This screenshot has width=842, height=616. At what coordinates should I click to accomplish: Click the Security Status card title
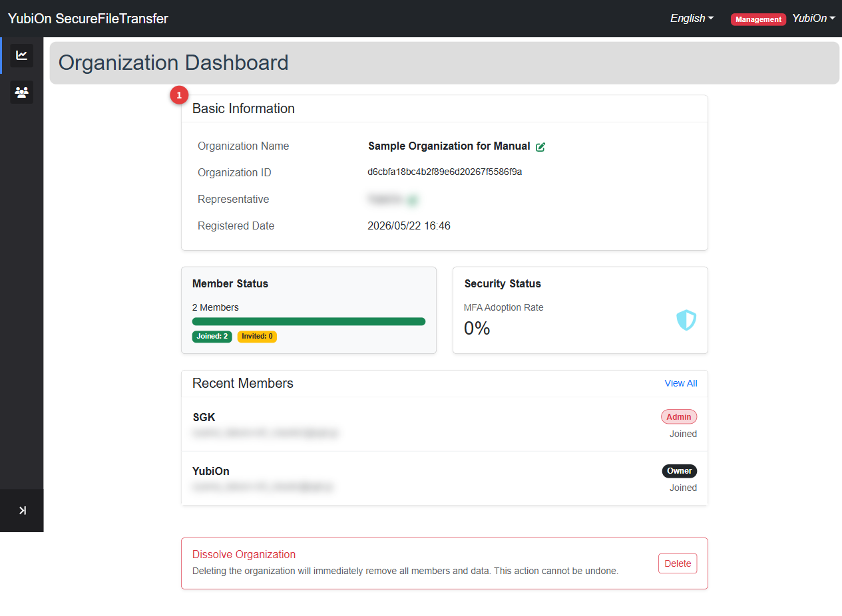coord(503,283)
